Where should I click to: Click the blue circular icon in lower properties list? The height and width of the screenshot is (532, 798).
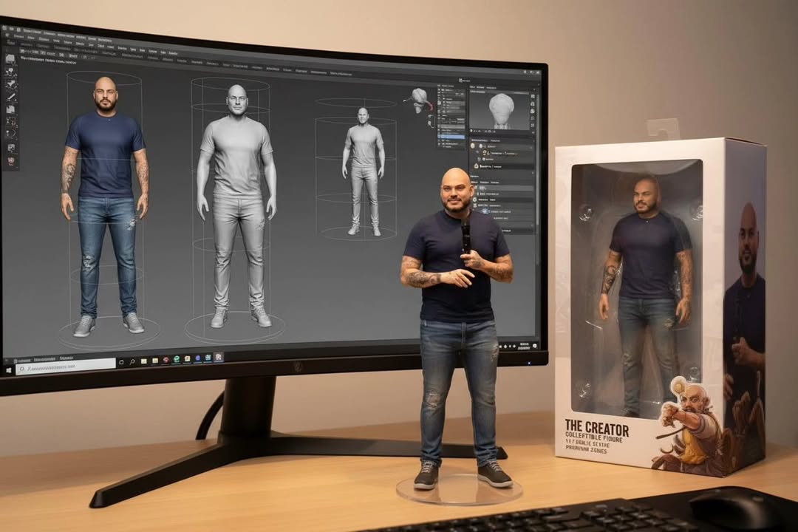tap(484, 211)
